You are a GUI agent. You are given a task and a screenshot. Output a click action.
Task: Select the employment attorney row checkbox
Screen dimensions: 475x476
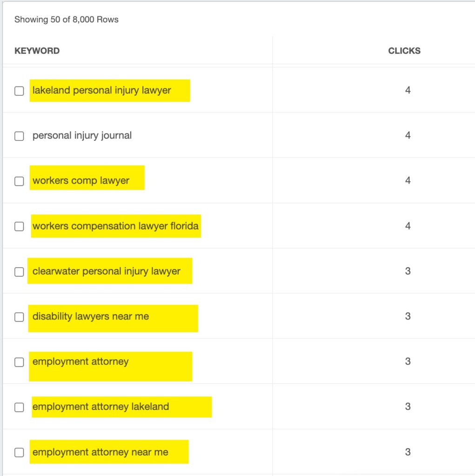pos(19,362)
